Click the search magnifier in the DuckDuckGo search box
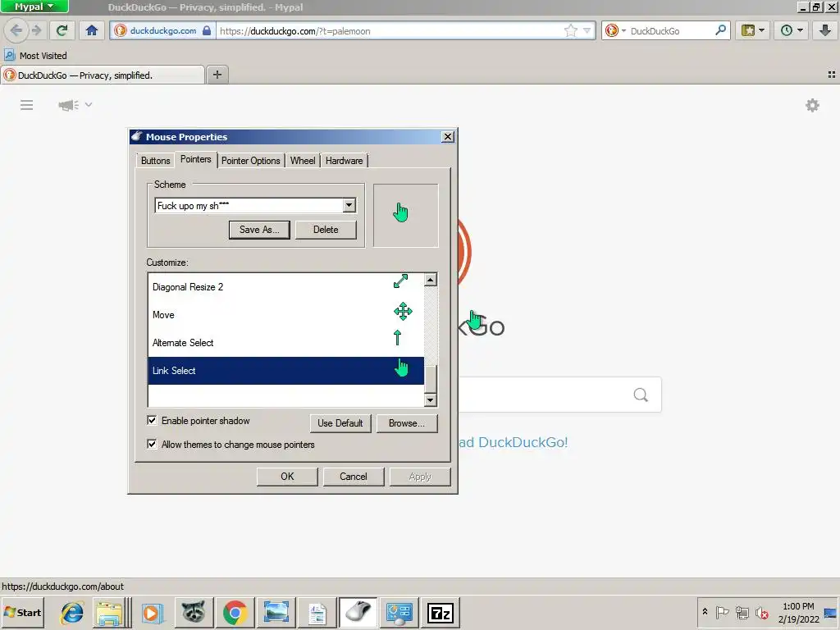This screenshot has width=840, height=630. (720, 30)
